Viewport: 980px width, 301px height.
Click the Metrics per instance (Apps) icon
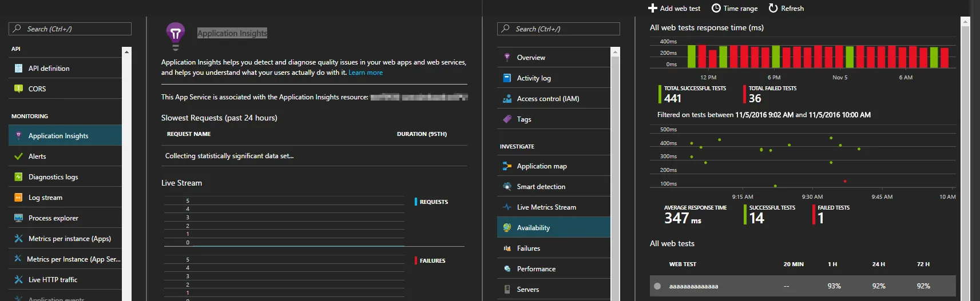18,239
